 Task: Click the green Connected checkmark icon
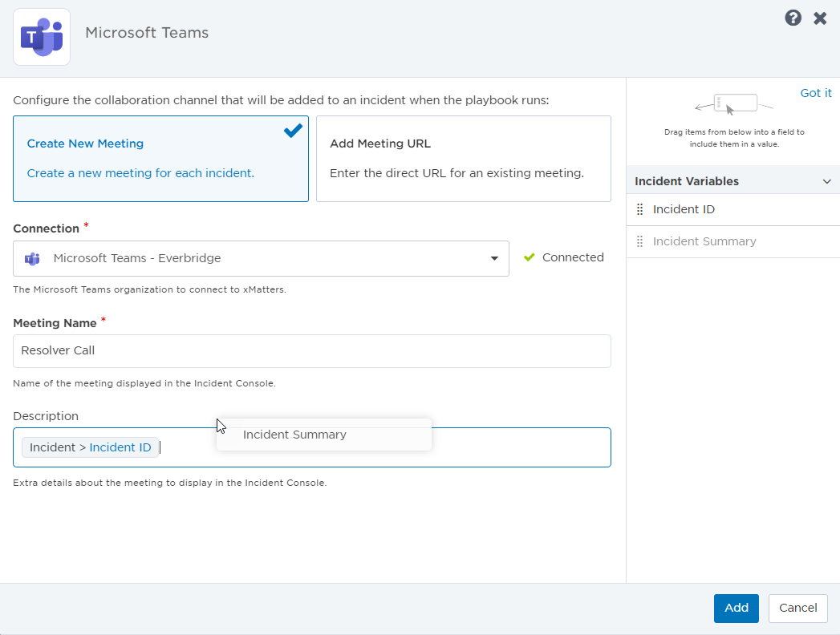pos(529,257)
